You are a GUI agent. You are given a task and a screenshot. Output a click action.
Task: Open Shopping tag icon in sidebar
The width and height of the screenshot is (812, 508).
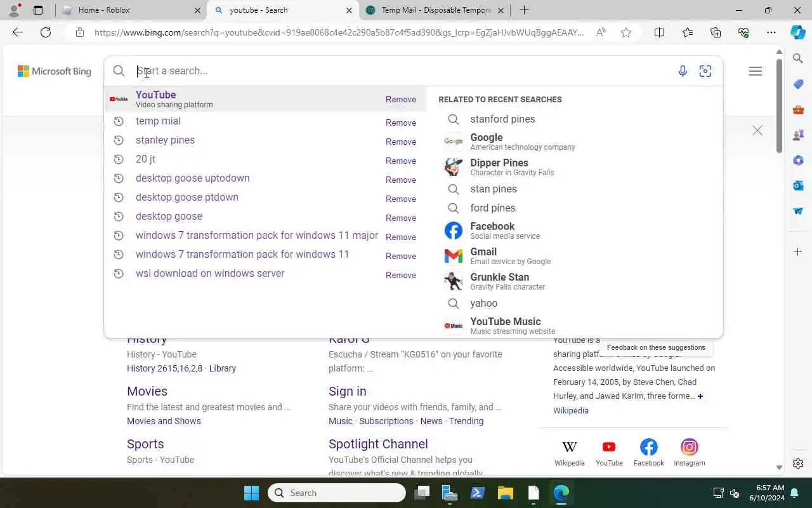(x=798, y=84)
